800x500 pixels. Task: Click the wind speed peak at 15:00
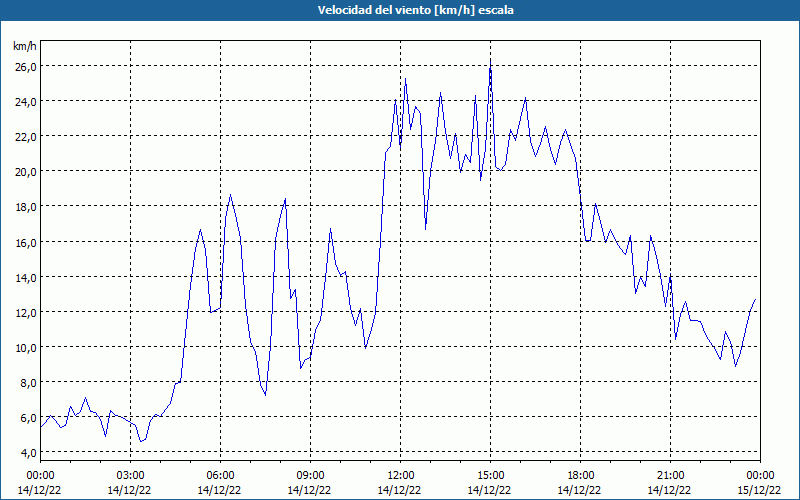[490, 60]
